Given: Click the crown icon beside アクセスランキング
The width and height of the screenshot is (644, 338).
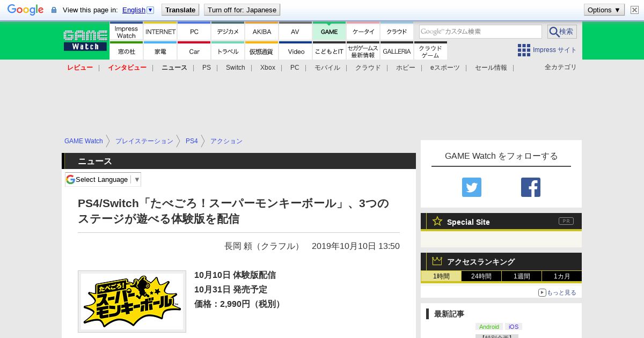Looking at the screenshot, I should [437, 261].
